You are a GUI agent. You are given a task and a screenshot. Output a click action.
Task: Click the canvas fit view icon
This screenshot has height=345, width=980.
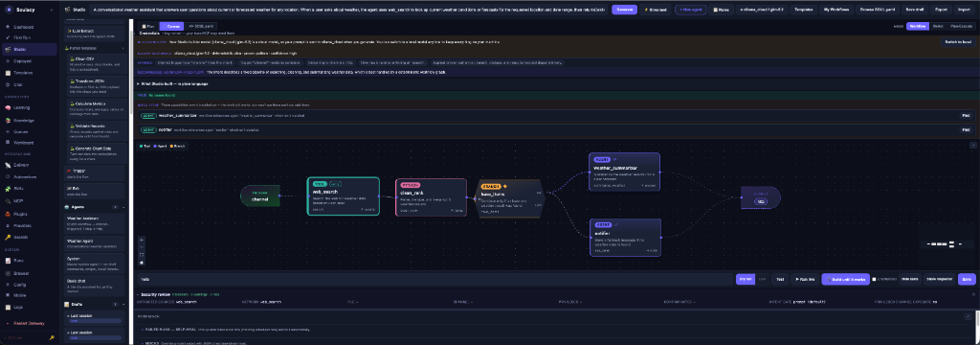[x=142, y=255]
